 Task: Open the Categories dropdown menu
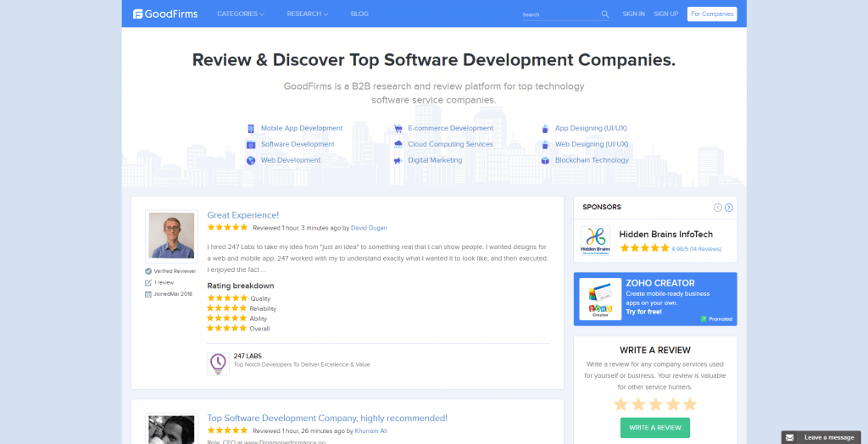point(241,14)
